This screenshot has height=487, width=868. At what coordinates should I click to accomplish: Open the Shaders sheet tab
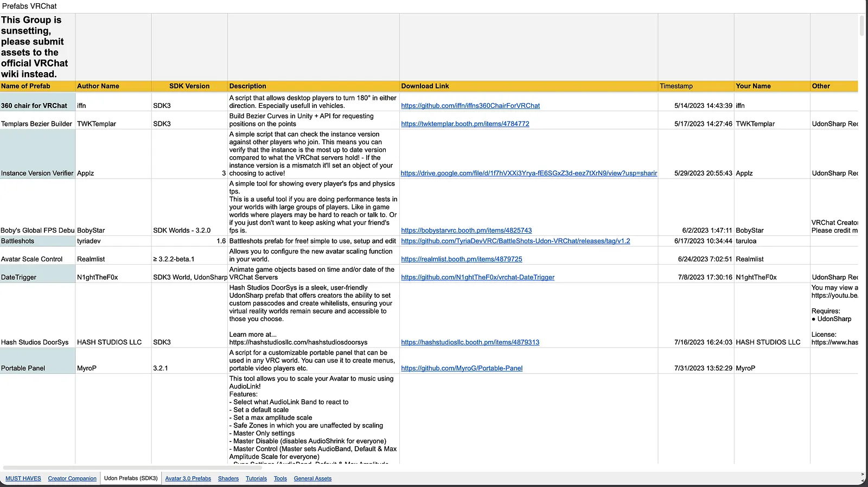tap(228, 478)
